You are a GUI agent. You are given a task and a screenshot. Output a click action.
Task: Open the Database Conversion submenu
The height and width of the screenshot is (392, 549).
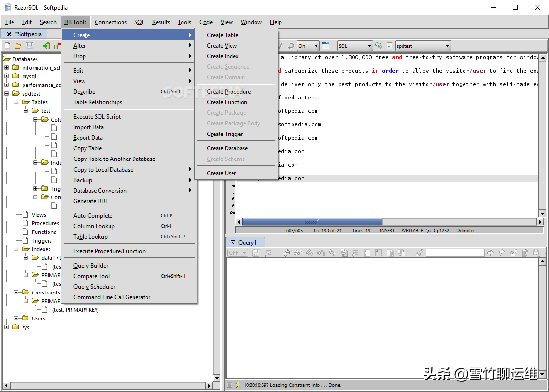tap(128, 191)
